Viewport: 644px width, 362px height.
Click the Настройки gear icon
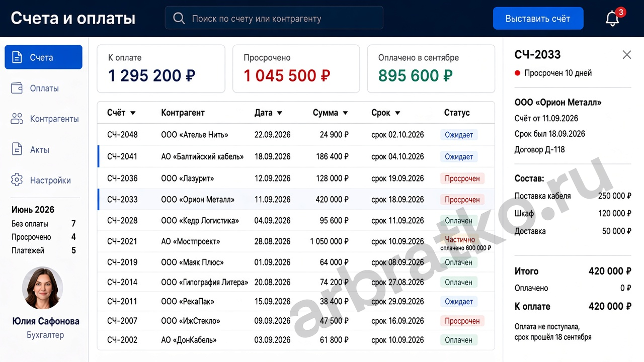(17, 180)
